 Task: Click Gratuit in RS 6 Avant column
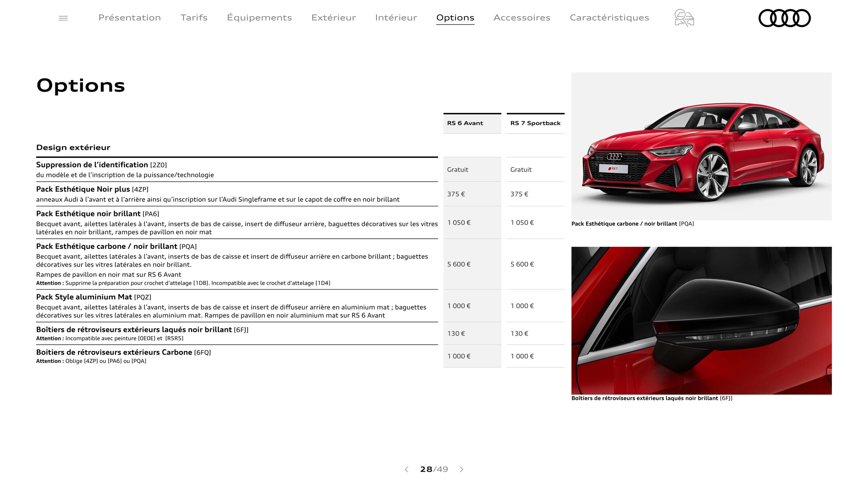click(457, 170)
